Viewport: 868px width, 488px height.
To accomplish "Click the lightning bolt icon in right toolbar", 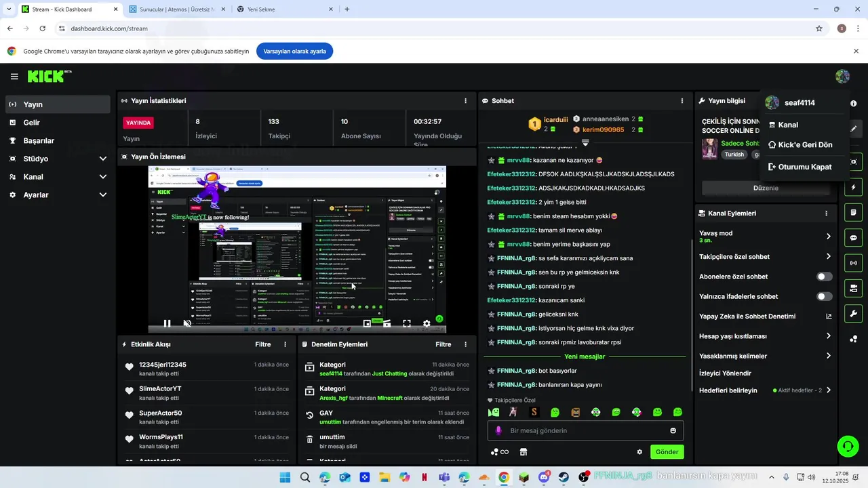I will [x=853, y=187].
